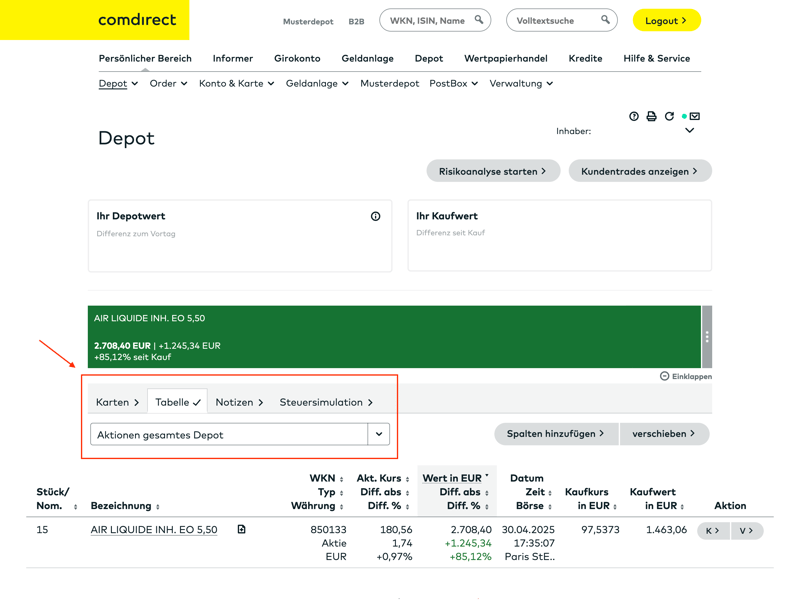This screenshot has height=600, width=800.
Task: Open the document icon beside AIR LIQUIDE INH. EO 5,50
Action: click(x=241, y=530)
